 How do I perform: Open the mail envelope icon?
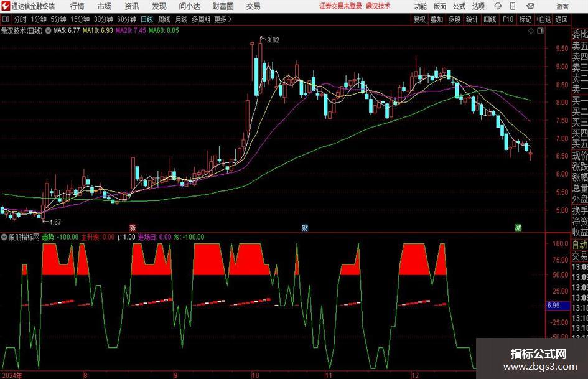[x=530, y=6]
